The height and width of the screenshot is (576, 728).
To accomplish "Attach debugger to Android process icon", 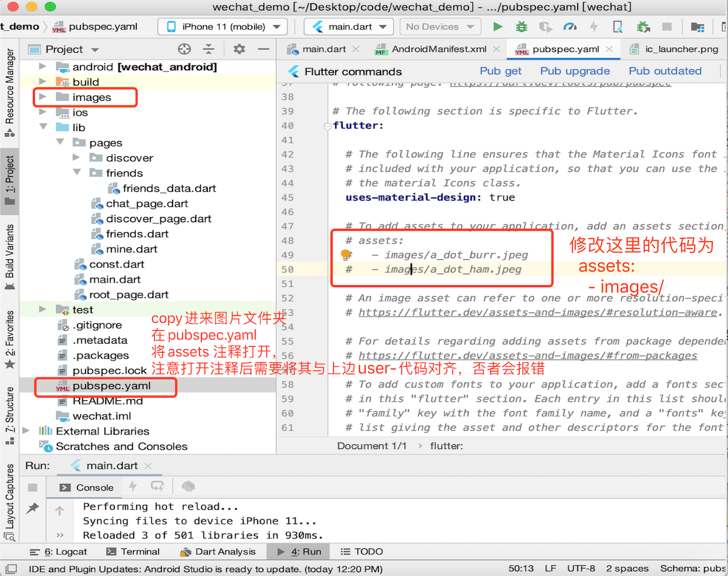I will 643,27.
